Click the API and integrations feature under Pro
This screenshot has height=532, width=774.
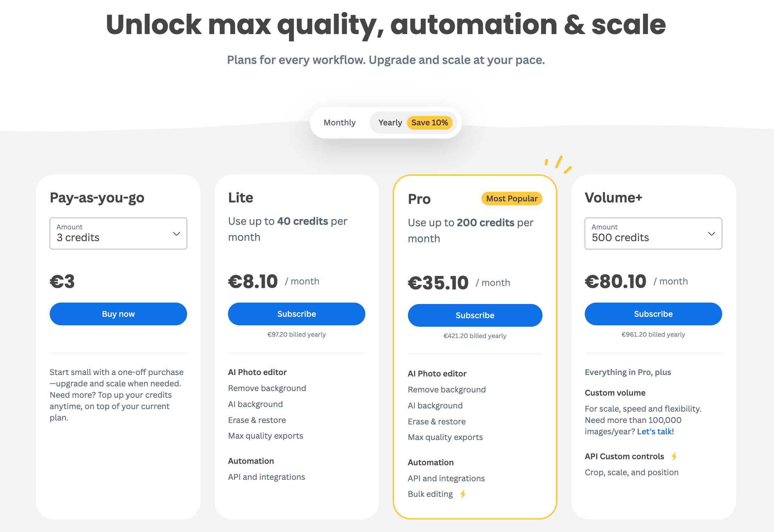[x=446, y=478]
